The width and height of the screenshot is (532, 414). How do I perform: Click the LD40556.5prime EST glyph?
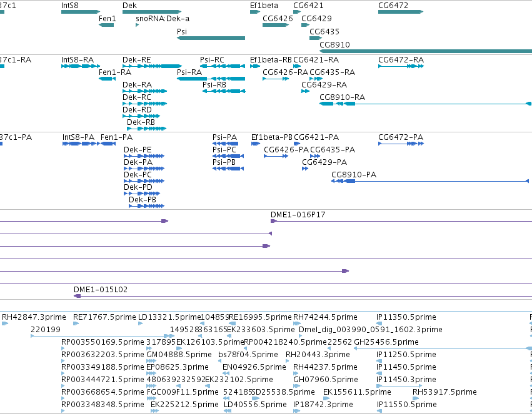click(x=228, y=411)
